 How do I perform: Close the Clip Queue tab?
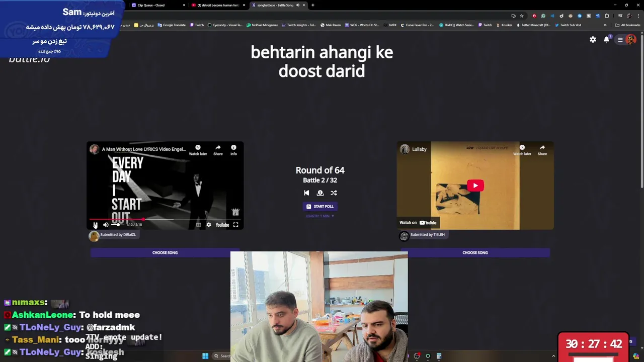point(184,5)
